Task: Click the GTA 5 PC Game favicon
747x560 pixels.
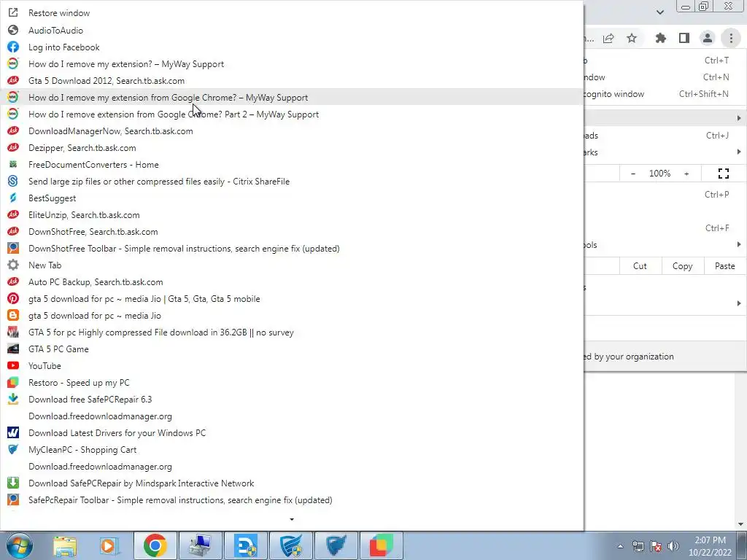Action: [x=13, y=349]
